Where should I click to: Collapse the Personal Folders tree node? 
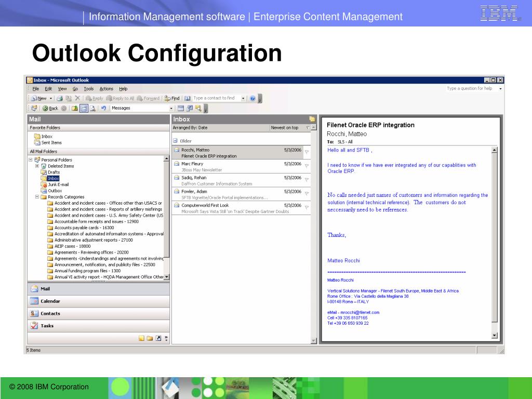[x=30, y=160]
